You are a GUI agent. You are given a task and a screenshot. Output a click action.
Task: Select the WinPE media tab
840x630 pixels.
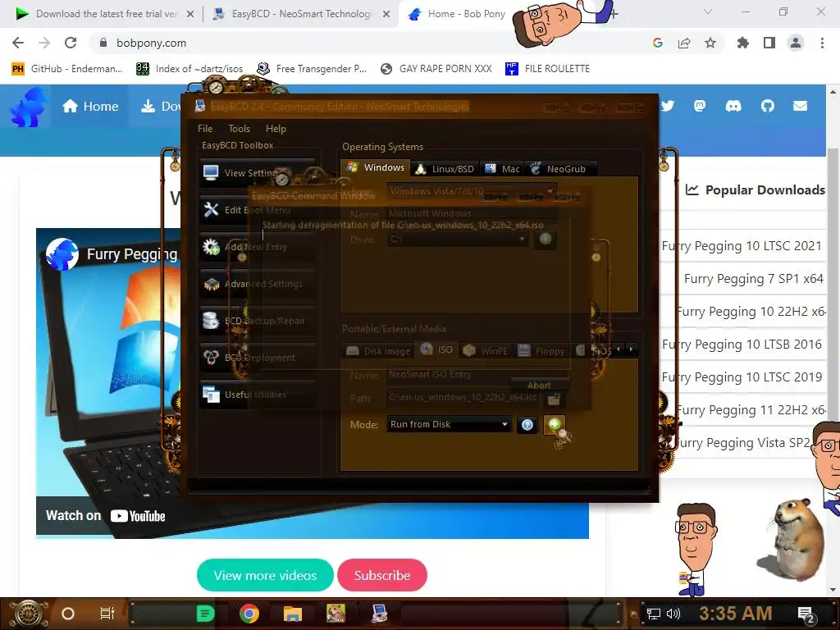click(486, 351)
